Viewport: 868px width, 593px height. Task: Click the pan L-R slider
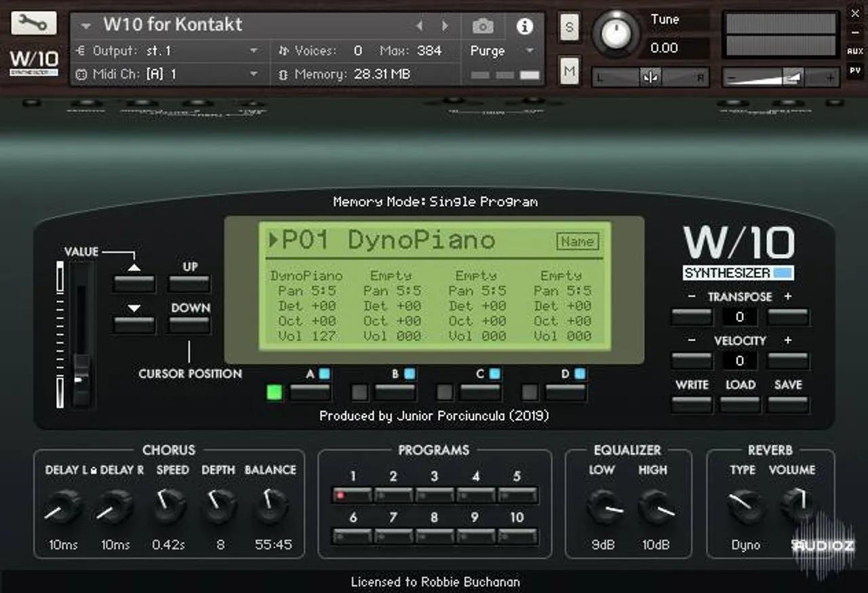click(650, 77)
